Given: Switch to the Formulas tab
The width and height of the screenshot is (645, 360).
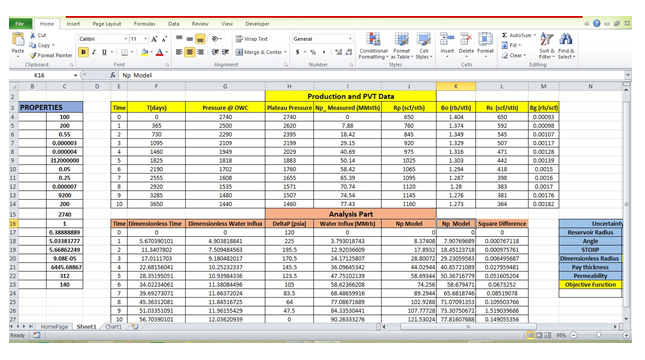Looking at the screenshot, I should pos(144,24).
